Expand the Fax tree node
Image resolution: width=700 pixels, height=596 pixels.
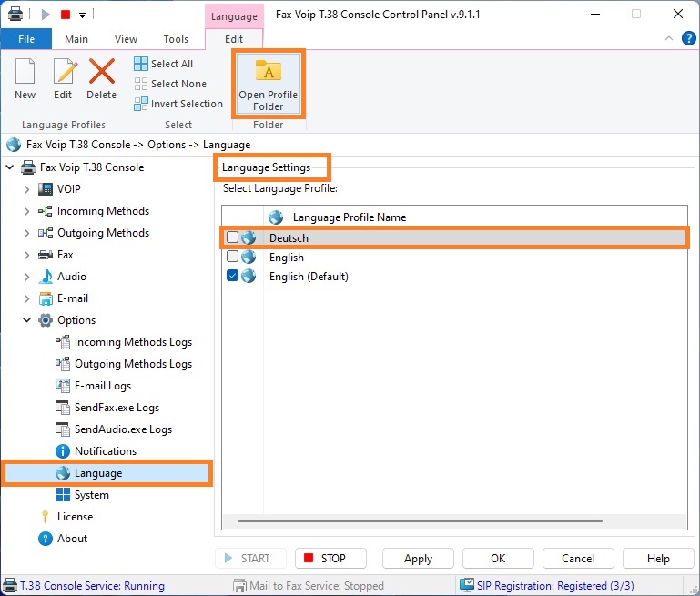[x=26, y=255]
